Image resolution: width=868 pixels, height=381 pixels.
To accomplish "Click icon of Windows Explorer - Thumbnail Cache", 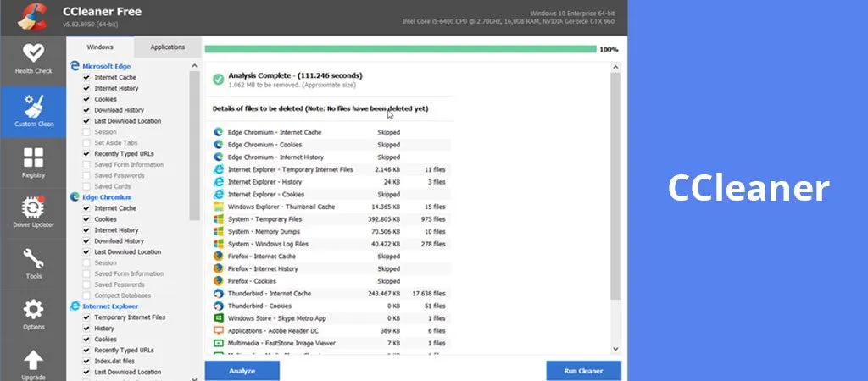I will (218, 207).
